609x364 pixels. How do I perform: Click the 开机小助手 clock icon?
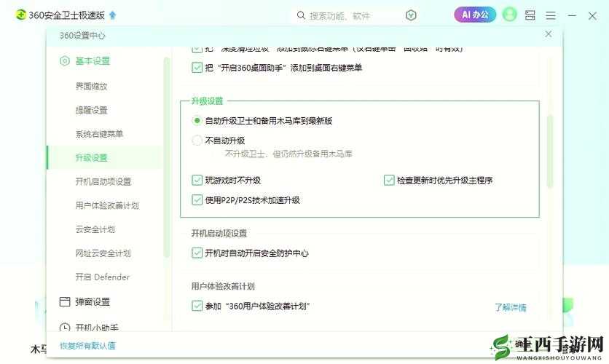point(65,328)
